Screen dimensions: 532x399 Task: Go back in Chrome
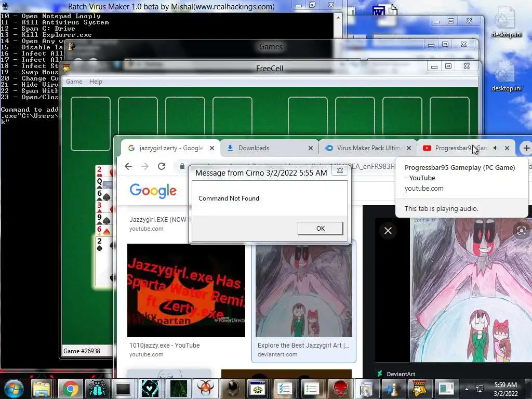(x=128, y=166)
